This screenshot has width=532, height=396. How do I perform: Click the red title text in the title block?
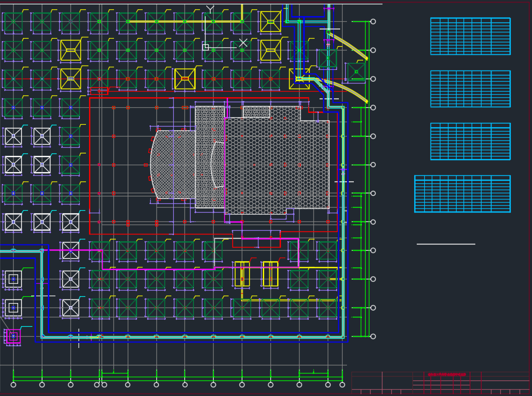[x=447, y=375]
